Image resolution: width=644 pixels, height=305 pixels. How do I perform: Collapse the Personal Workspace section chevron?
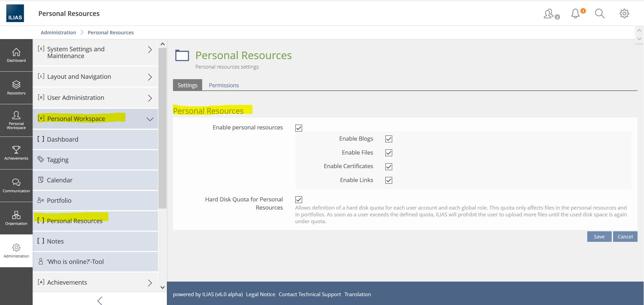pyautogui.click(x=150, y=119)
